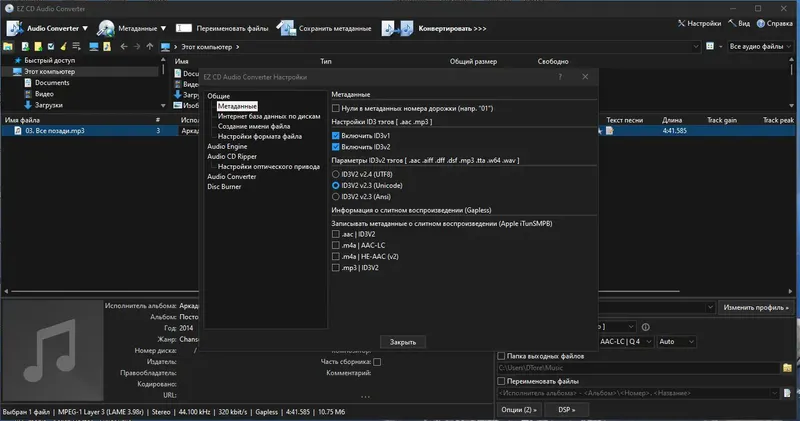The height and width of the screenshot is (421, 800).
Task: Open Disc Burner settings page
Action: pos(224,187)
